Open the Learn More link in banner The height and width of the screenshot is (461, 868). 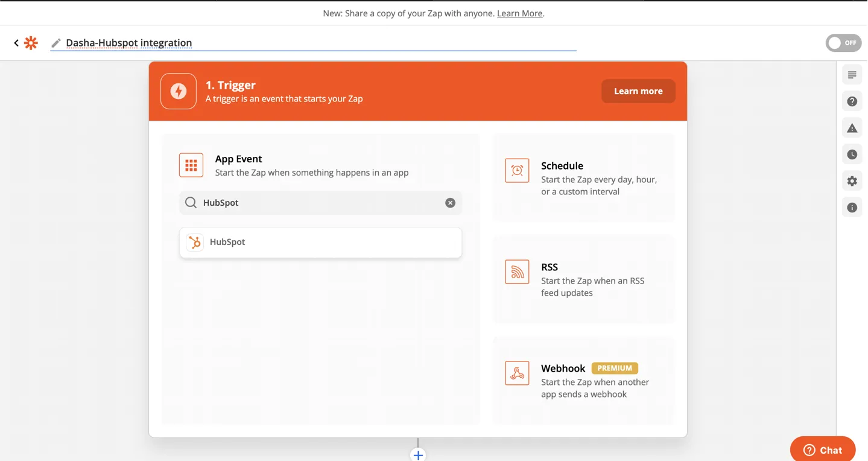coord(519,13)
